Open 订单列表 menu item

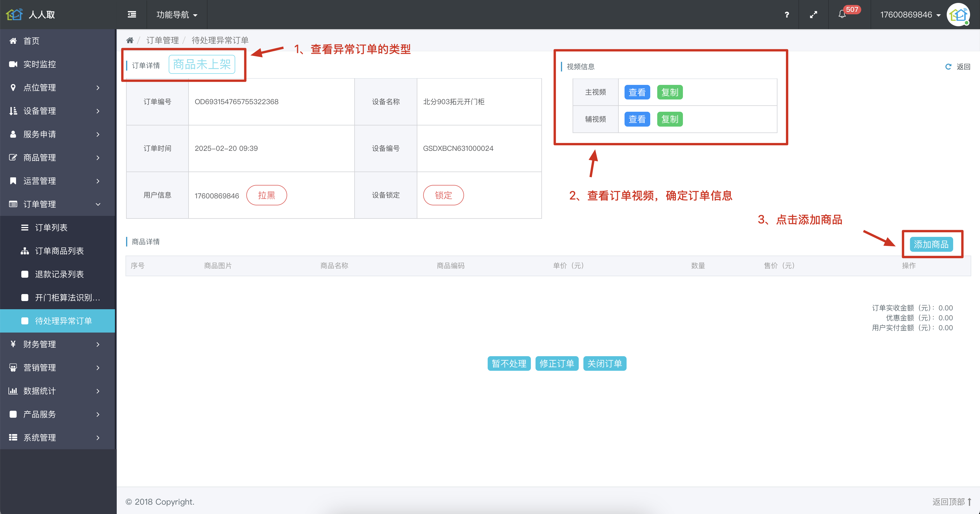[58, 227]
